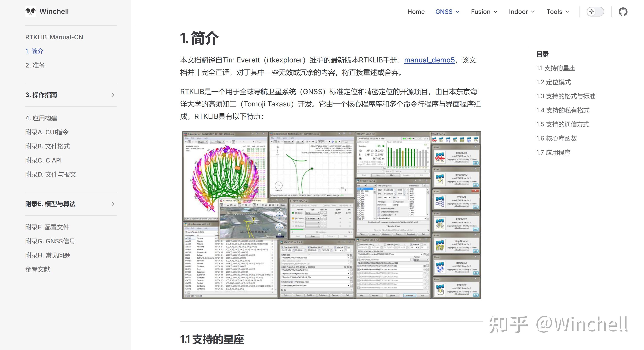
Task: Click the 1. 简介 page heading
Action: [x=199, y=38]
